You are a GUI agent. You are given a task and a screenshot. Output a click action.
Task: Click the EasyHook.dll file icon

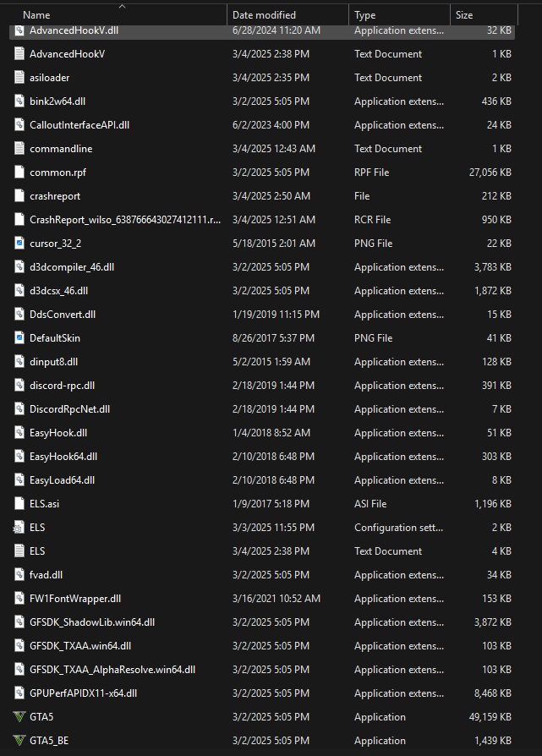pyautogui.click(x=19, y=433)
